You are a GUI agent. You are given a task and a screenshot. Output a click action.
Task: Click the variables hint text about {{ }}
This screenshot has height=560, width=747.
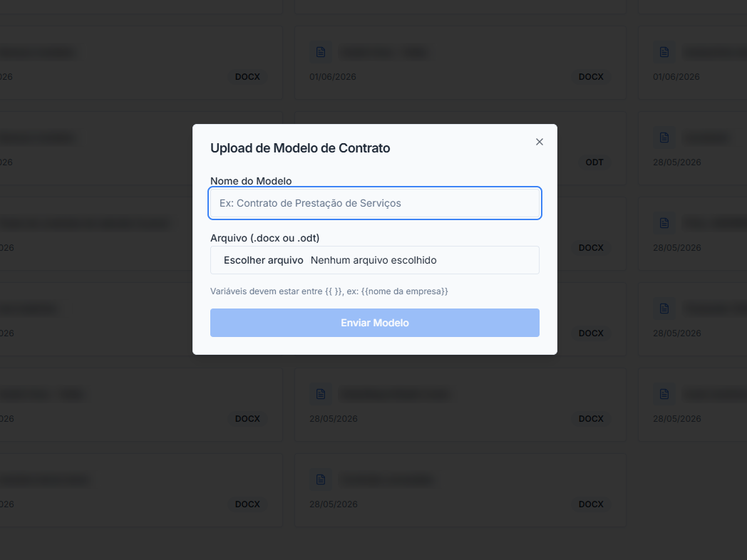(x=329, y=291)
